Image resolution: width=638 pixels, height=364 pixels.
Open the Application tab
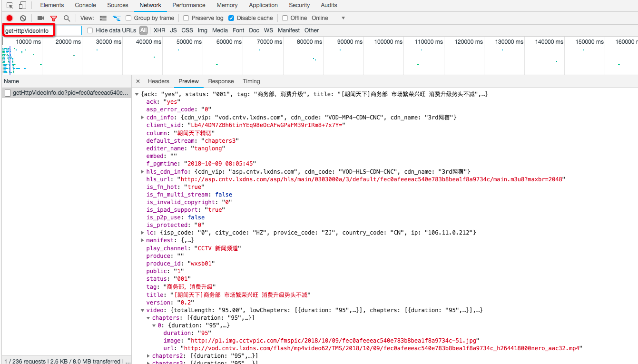[263, 5]
